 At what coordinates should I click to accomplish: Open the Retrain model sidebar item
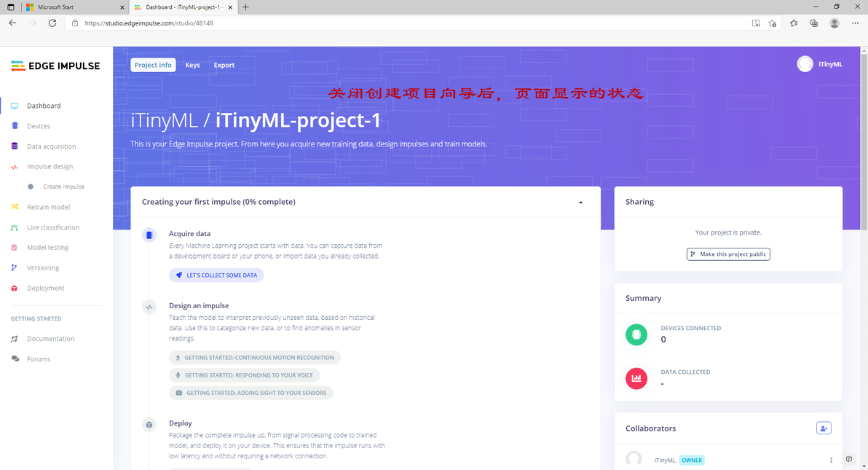49,207
